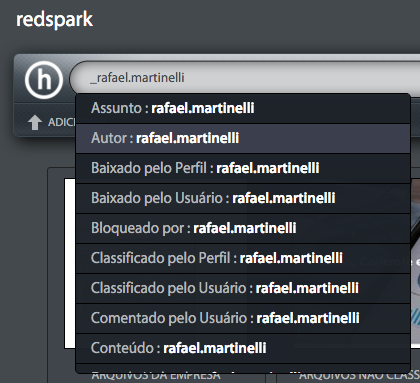
Task: Click the upload arrow icon beside ADICI
Action: (35, 122)
